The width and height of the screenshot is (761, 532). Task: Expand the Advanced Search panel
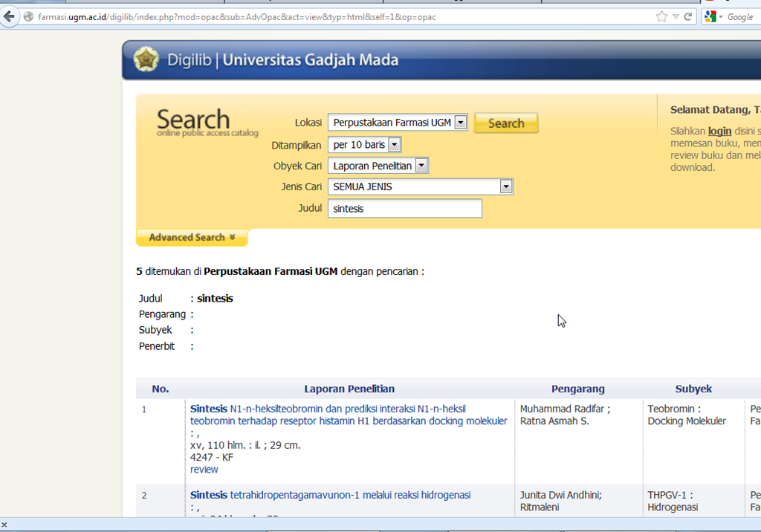point(192,237)
